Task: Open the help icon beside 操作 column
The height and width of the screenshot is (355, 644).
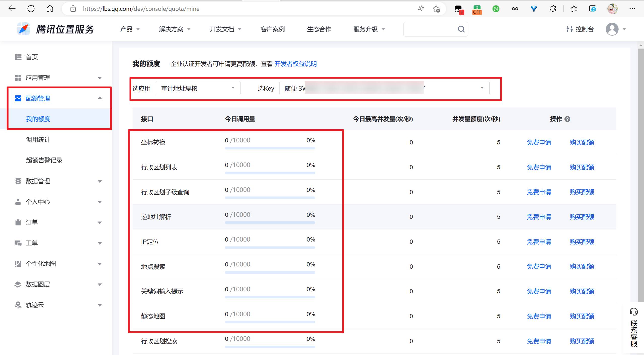Action: pos(568,119)
